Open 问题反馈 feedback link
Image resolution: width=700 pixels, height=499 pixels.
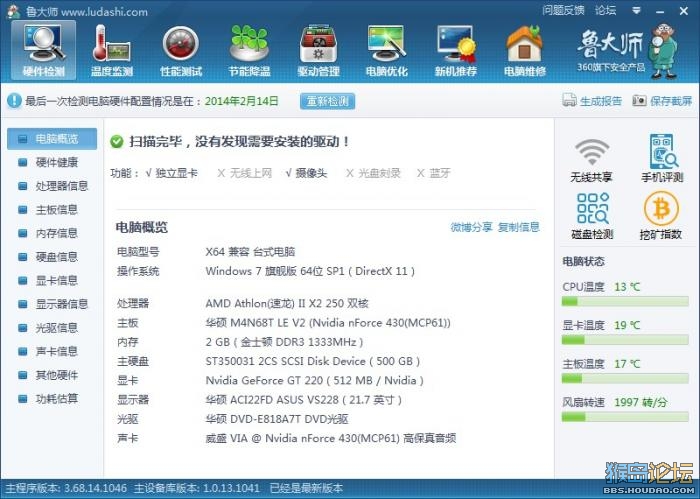tap(563, 10)
